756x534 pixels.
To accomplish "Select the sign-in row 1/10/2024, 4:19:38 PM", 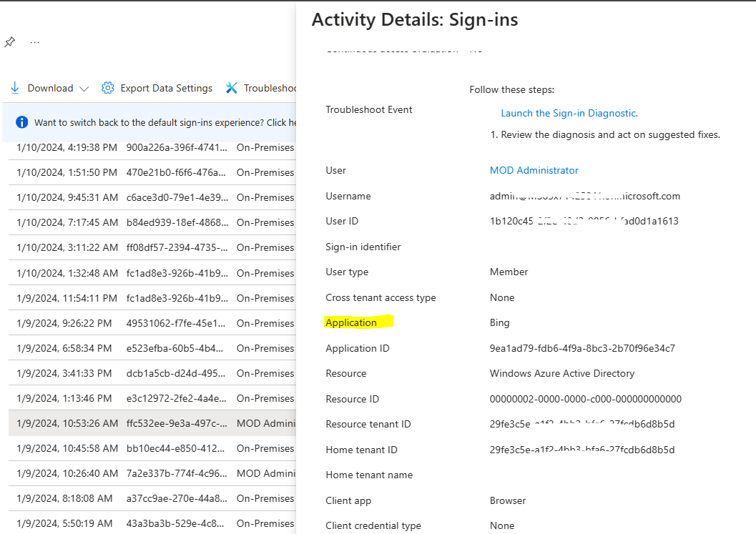I will point(152,147).
